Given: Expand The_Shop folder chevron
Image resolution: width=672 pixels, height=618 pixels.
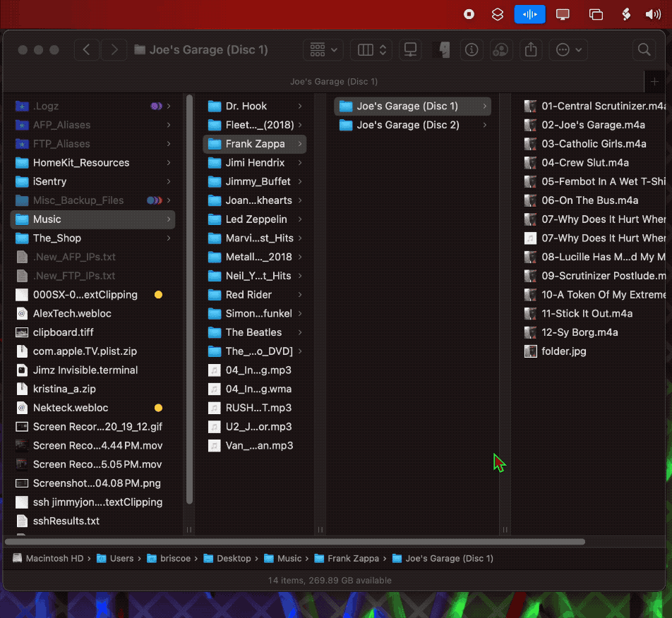Looking at the screenshot, I should (x=169, y=238).
